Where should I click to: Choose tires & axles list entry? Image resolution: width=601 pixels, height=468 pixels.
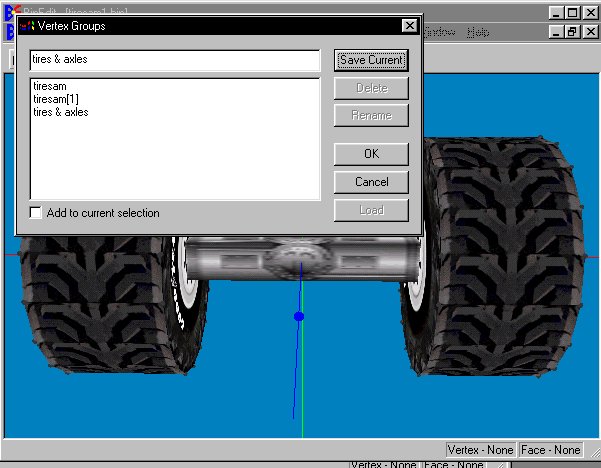pos(61,113)
